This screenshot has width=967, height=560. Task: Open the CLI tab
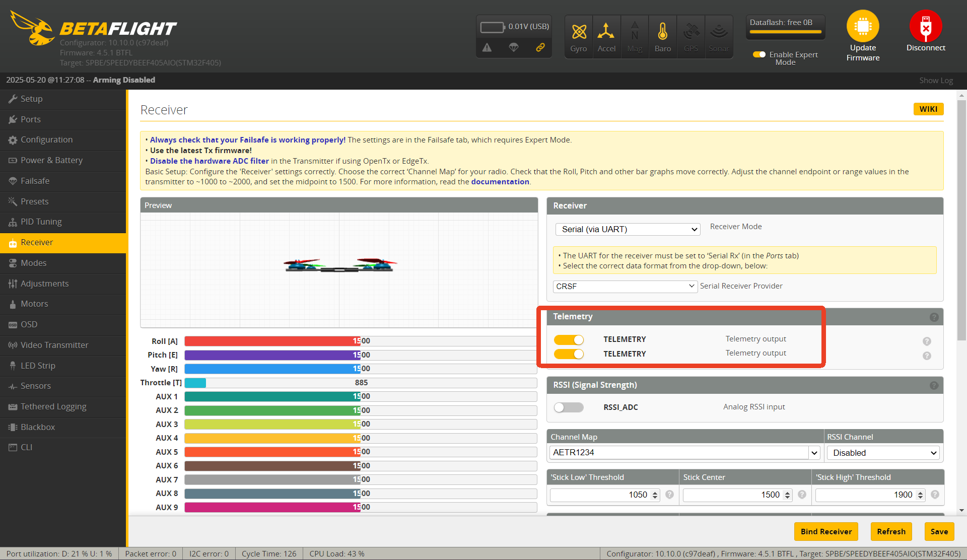click(x=63, y=448)
